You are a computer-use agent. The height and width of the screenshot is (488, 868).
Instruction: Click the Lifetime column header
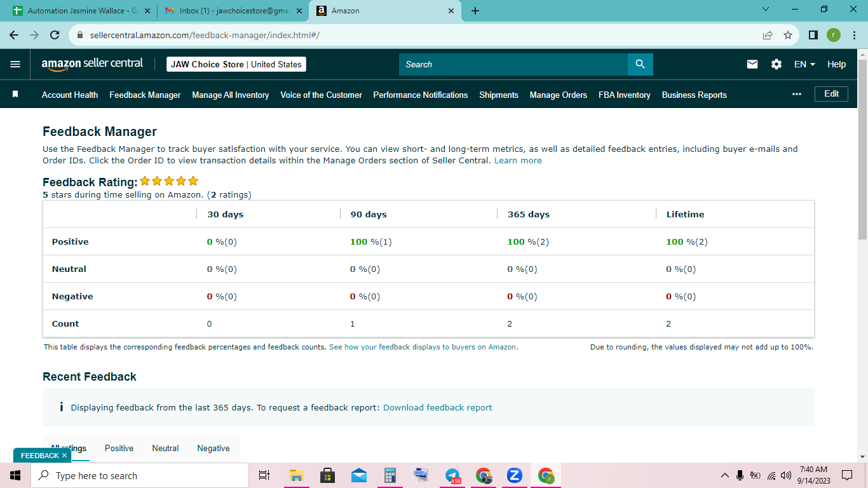point(685,214)
